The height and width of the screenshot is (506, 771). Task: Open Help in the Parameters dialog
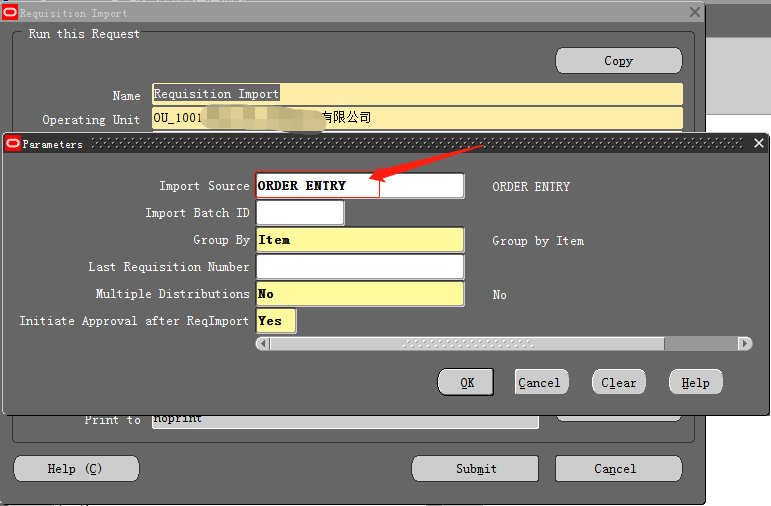pyautogui.click(x=696, y=382)
